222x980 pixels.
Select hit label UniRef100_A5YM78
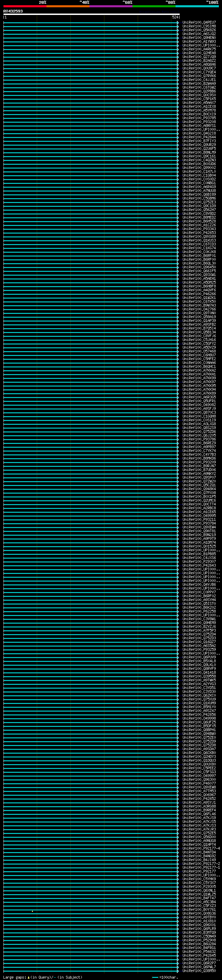199,110
